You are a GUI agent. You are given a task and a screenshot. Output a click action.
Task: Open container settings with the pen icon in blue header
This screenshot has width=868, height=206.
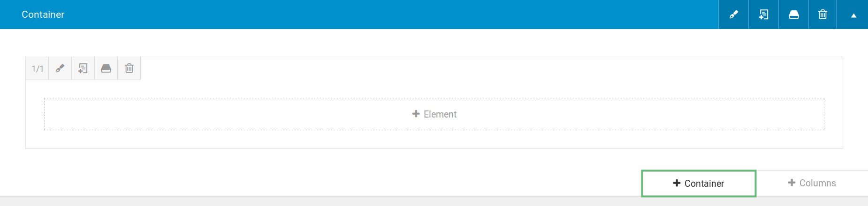(733, 15)
